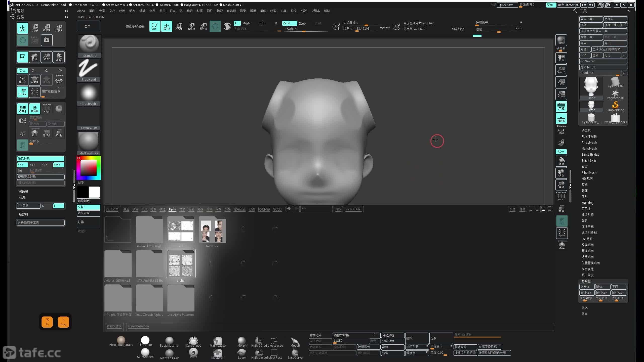
Task: Expand the ArrayMesh section
Action: (x=589, y=142)
